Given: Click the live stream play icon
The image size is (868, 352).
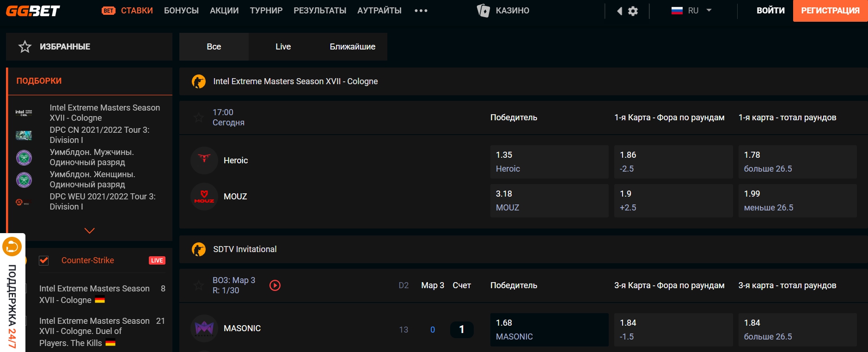Looking at the screenshot, I should 275,285.
